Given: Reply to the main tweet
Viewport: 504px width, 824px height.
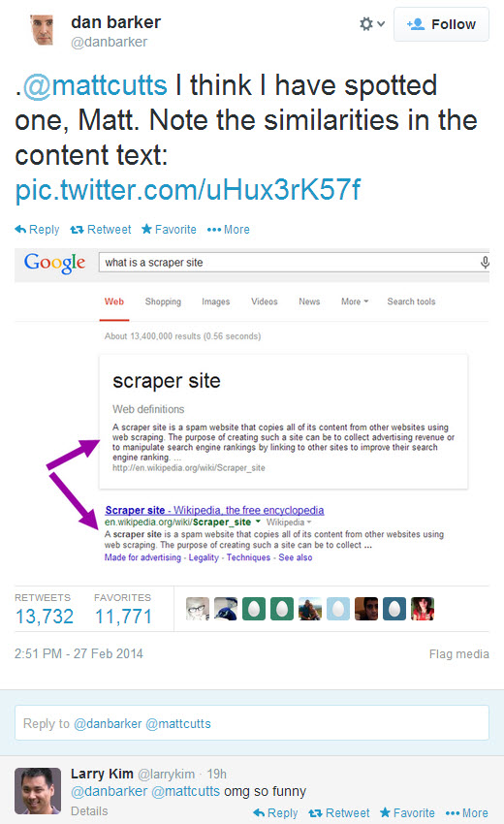Looking at the screenshot, I should [37, 230].
